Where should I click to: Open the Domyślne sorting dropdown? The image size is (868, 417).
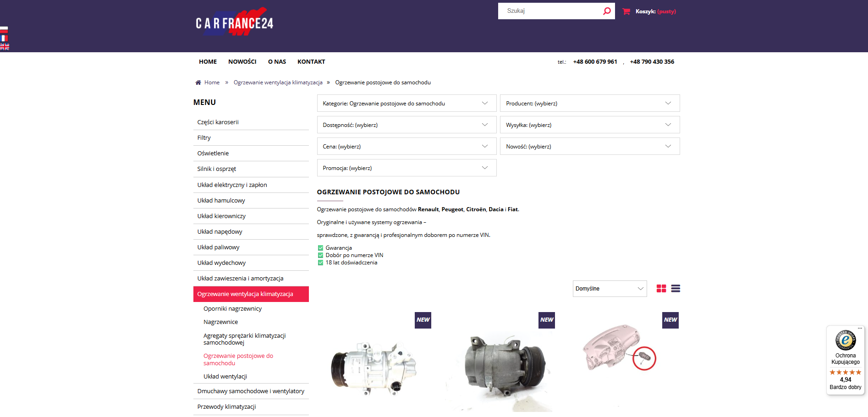click(x=609, y=289)
